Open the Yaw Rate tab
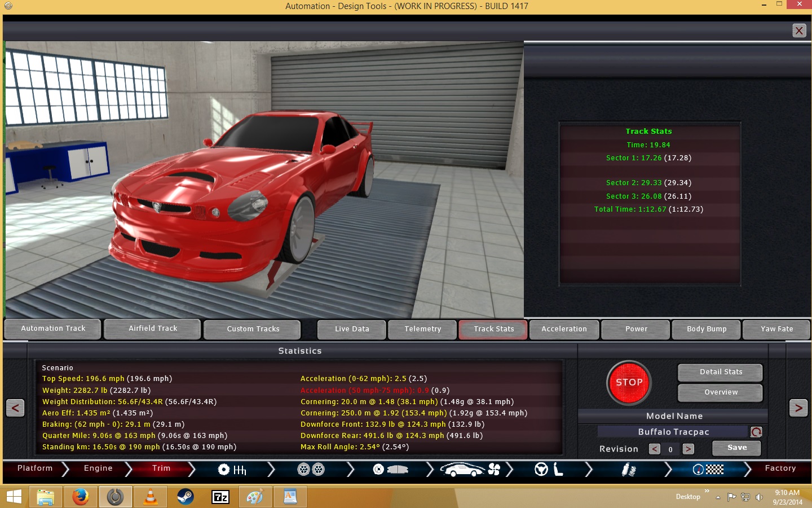812x508 pixels. click(777, 329)
